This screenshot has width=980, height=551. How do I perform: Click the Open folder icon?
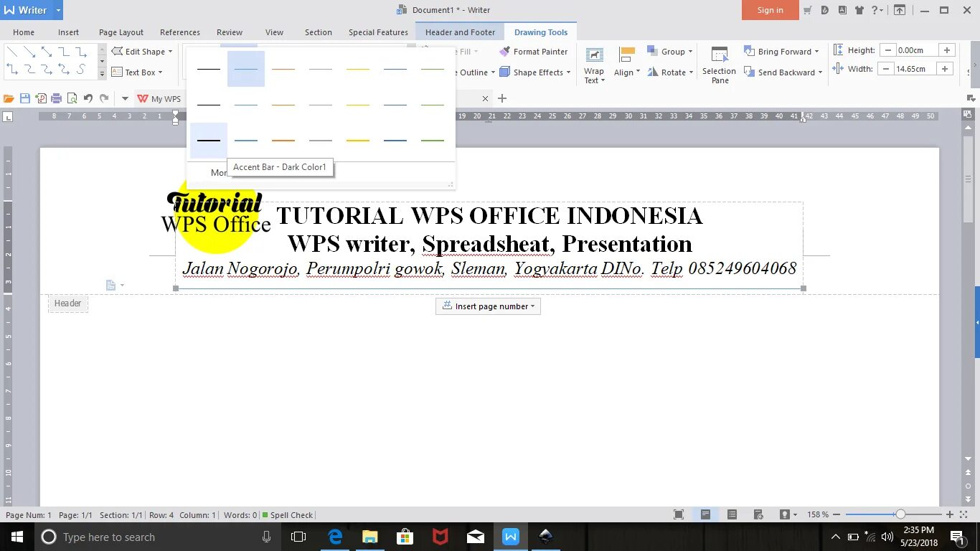click(9, 98)
